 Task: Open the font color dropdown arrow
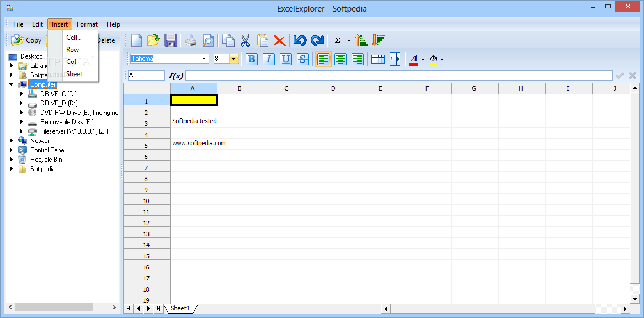(x=423, y=59)
